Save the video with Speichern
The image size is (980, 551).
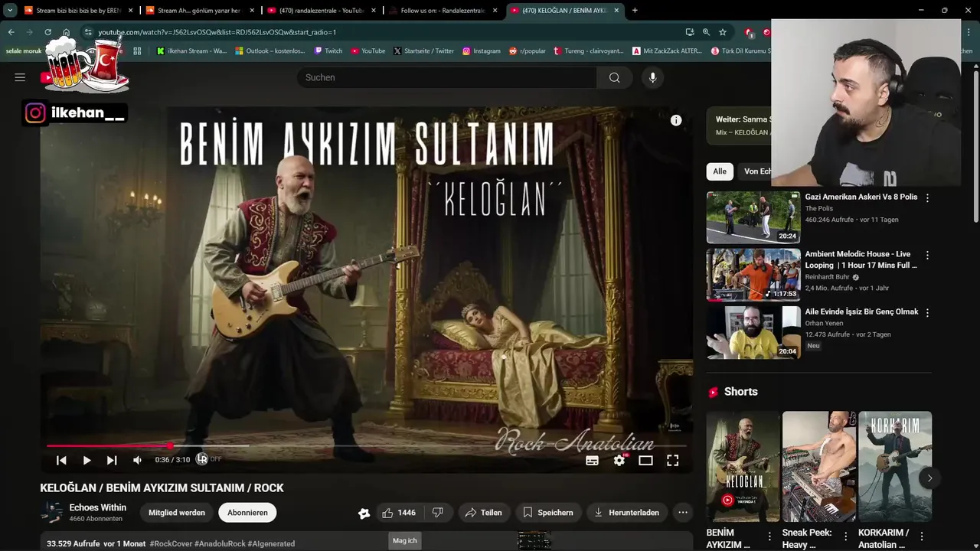[x=547, y=513]
